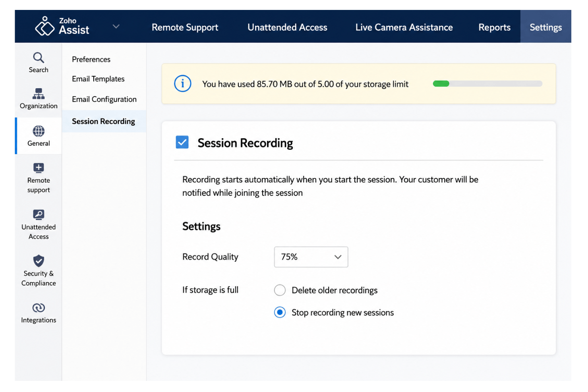The width and height of the screenshot is (588, 392).
Task: Select Delete older recordings radio option
Action: [x=280, y=290]
